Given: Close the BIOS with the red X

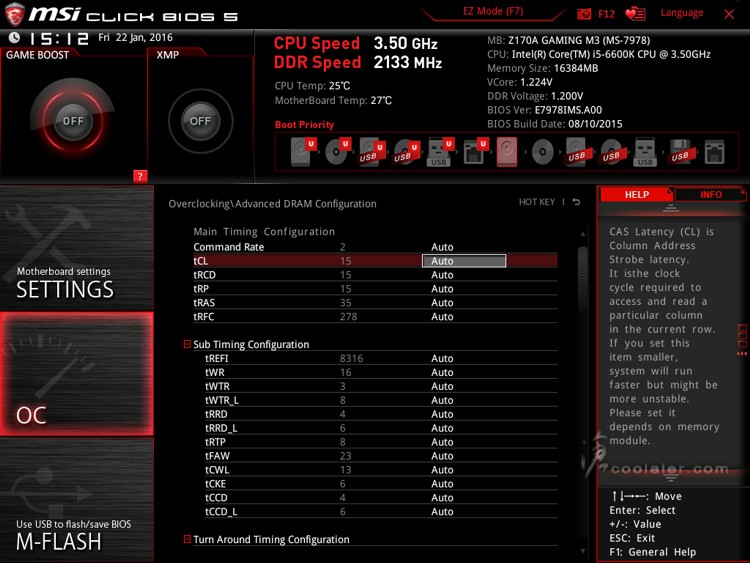Looking at the screenshot, I should pos(729,14).
